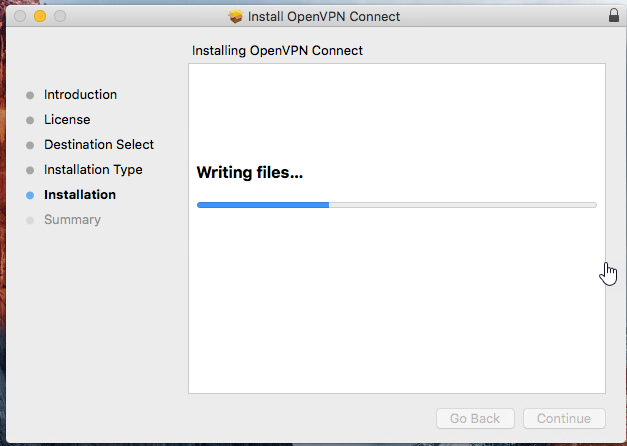The image size is (627, 446).
Task: Click the installer package icon in title
Action: tap(236, 16)
